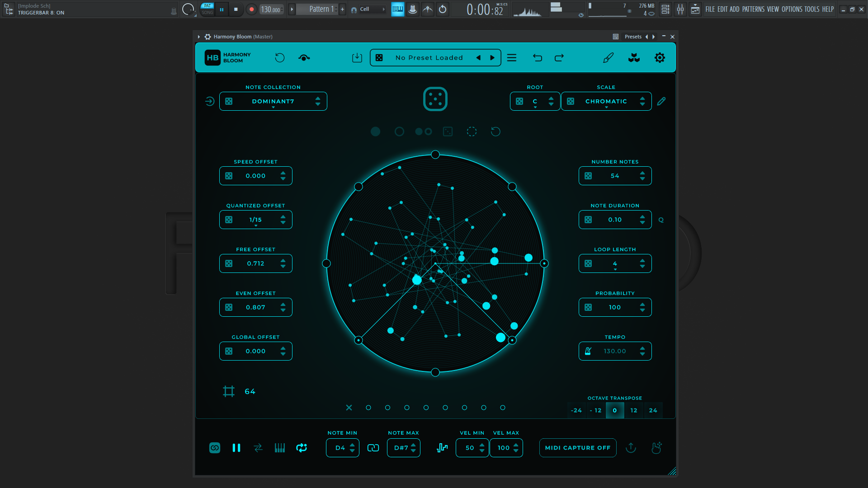868x488 pixels.
Task: Click the velocity step icon before Vel Min
Action: coord(442,448)
